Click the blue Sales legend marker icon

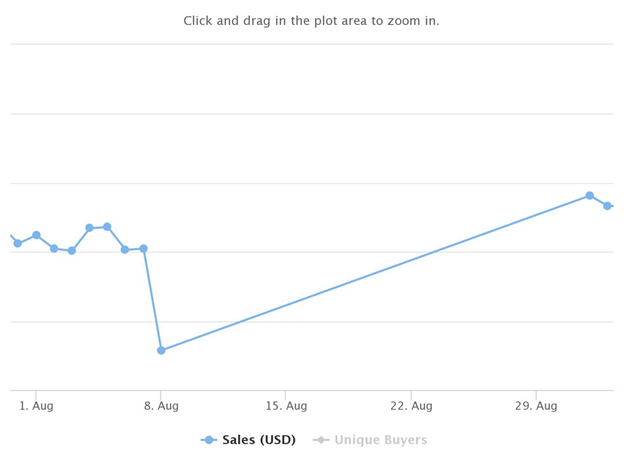point(209,440)
